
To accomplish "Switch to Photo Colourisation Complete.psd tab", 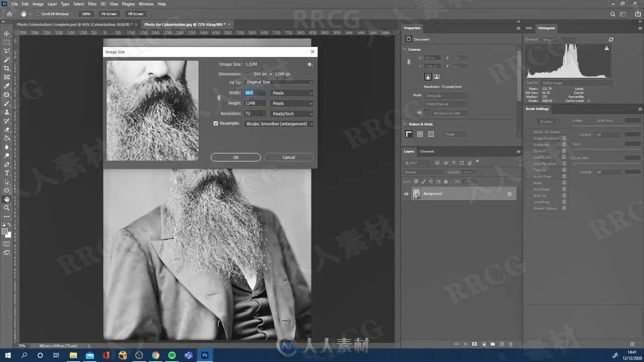I will [74, 24].
